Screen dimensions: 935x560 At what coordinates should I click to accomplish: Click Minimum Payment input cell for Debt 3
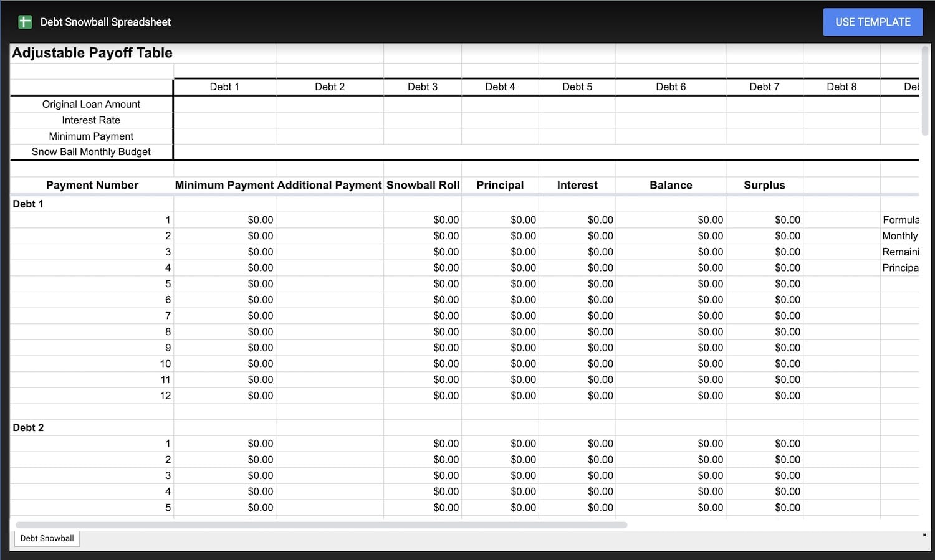(423, 136)
